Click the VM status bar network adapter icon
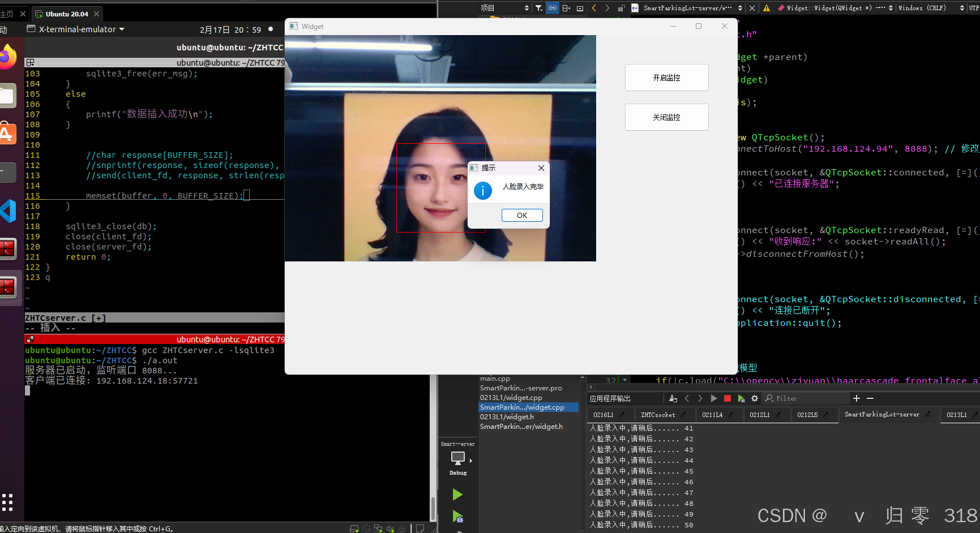Image resolution: width=980 pixels, height=533 pixels. [x=378, y=528]
